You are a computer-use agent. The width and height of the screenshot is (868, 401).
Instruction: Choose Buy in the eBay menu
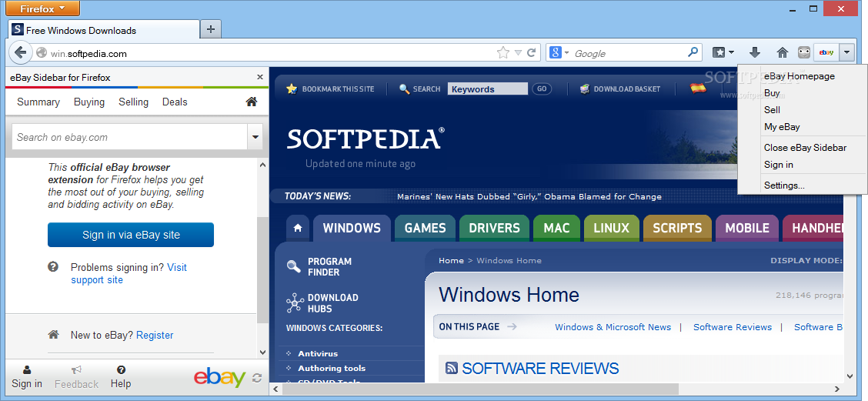pyautogui.click(x=772, y=93)
